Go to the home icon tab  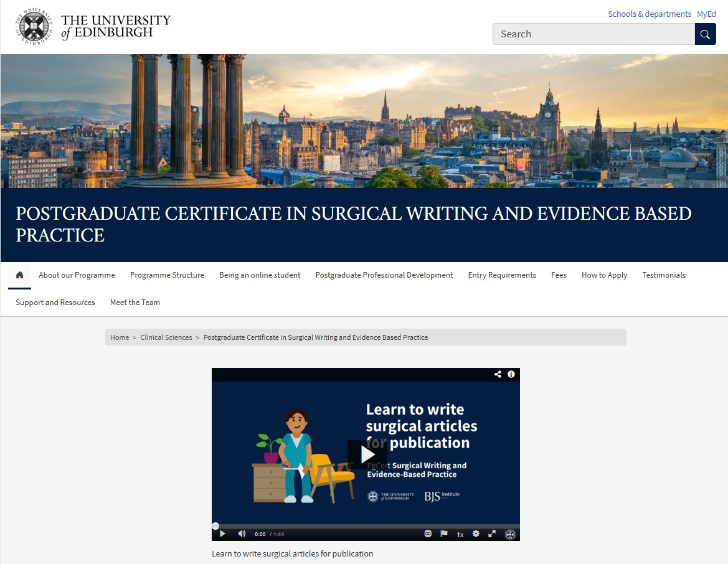(19, 275)
